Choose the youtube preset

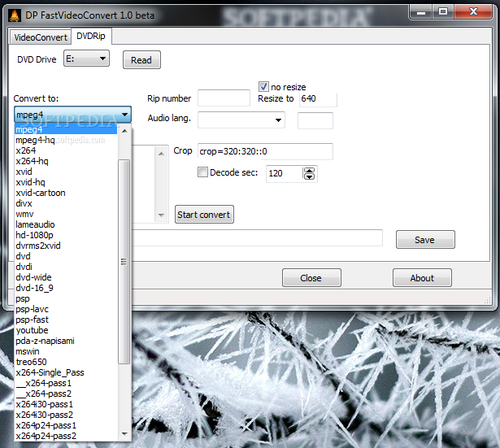coord(66,330)
